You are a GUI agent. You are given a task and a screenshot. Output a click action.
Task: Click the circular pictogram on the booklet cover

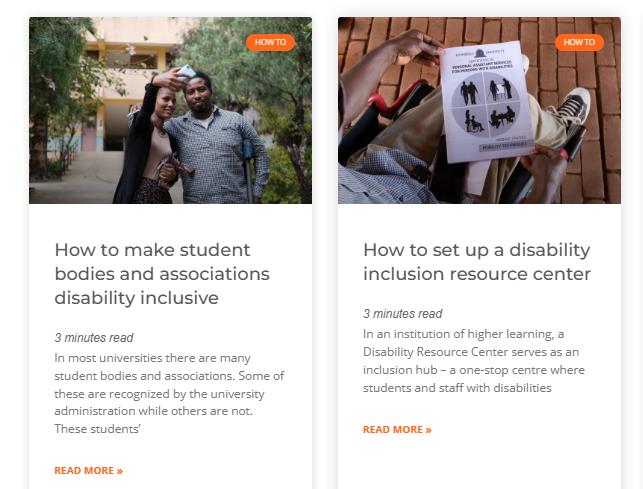[488, 104]
